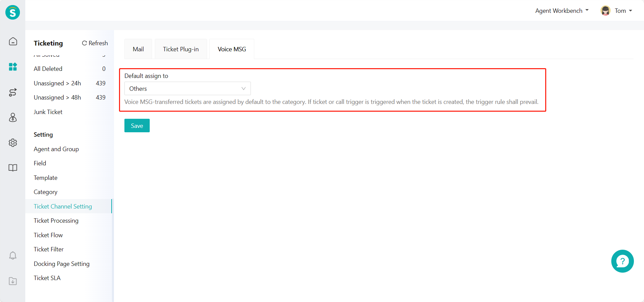Viewport: 644px width, 302px height.
Task: Open the Default assign to dropdown
Action: pyautogui.click(x=187, y=88)
